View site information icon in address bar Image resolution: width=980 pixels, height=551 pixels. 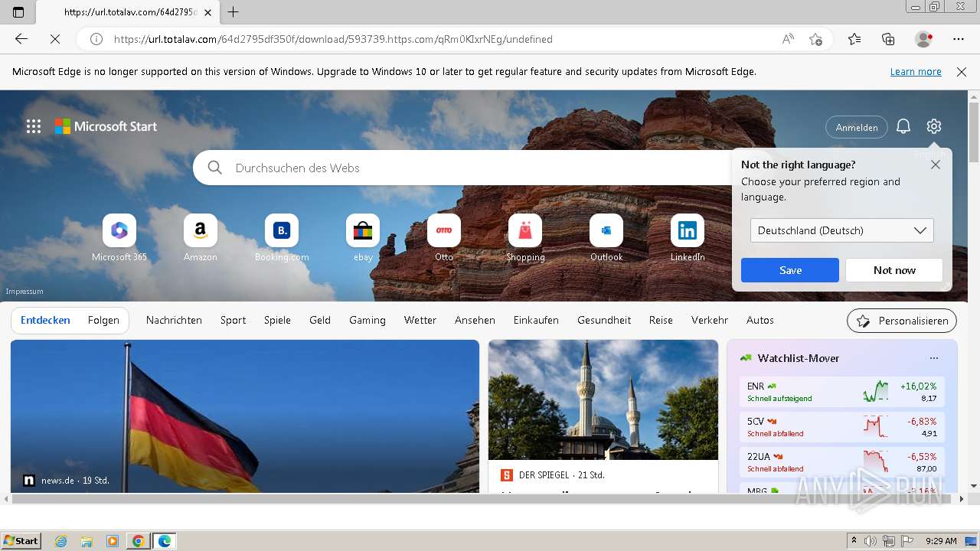coord(96,39)
